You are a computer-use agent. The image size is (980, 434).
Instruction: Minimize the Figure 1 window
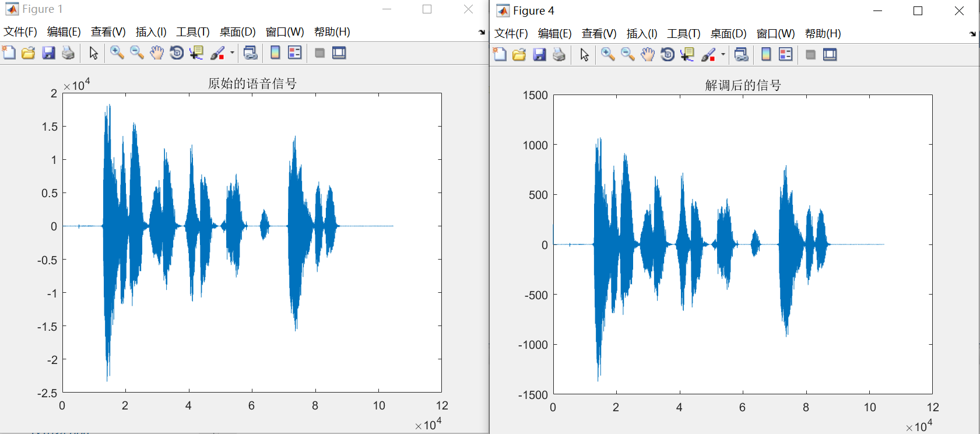point(387,9)
